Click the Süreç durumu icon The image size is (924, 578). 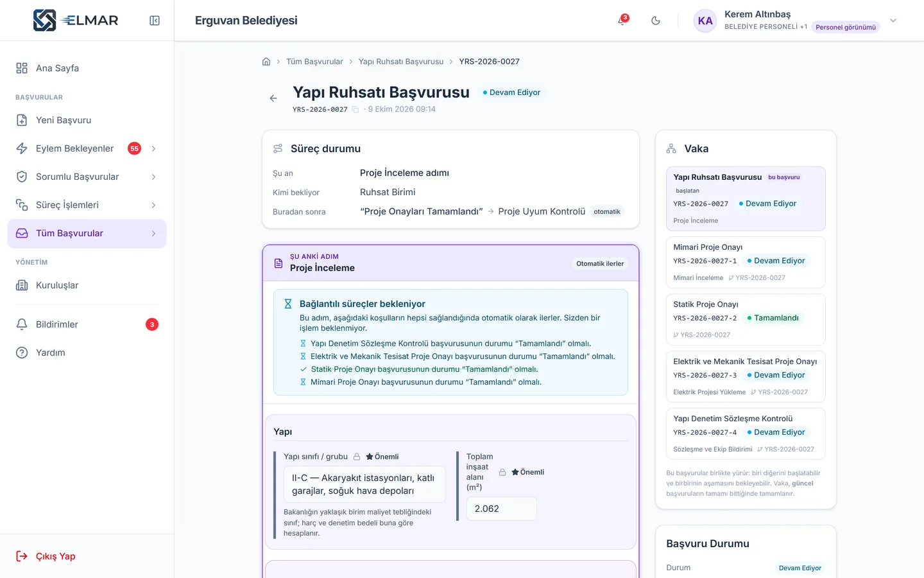(278, 148)
